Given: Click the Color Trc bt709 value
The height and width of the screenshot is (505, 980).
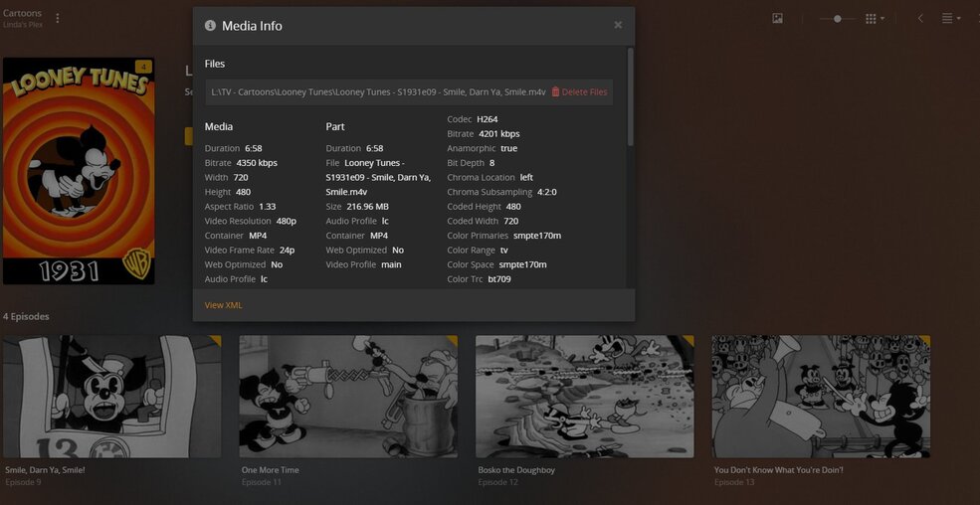Looking at the screenshot, I should click(x=499, y=279).
